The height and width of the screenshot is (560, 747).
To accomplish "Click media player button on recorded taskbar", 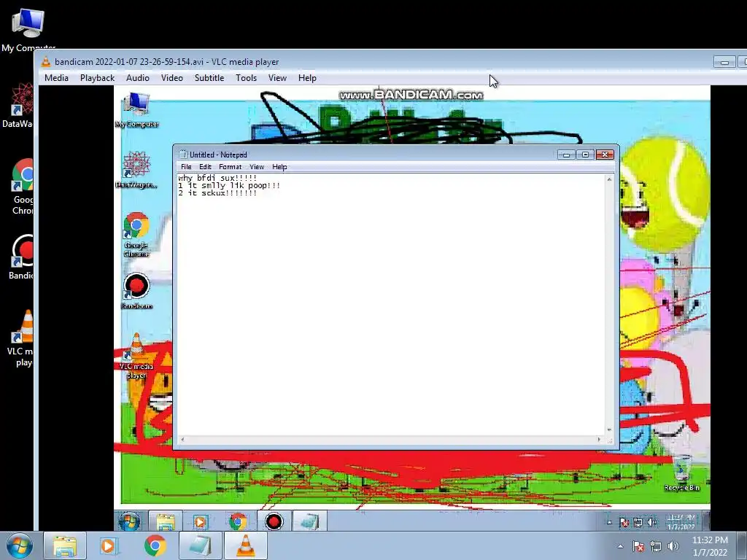I will coord(201,521).
